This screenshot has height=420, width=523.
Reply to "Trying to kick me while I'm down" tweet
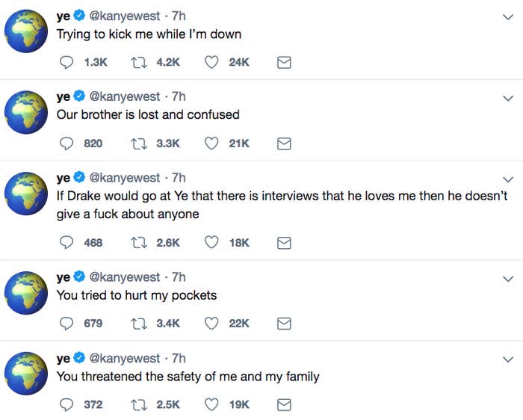coord(66,62)
